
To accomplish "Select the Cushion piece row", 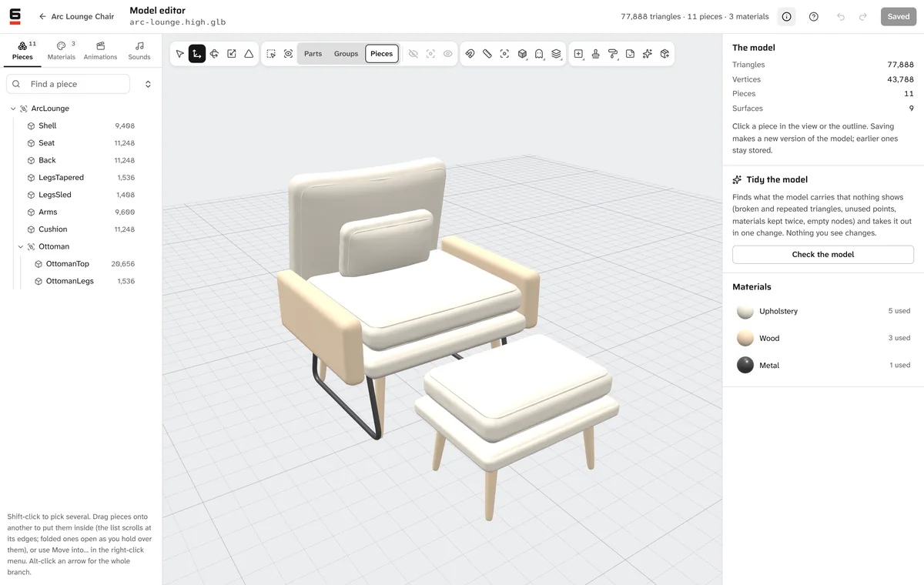I will click(x=81, y=229).
